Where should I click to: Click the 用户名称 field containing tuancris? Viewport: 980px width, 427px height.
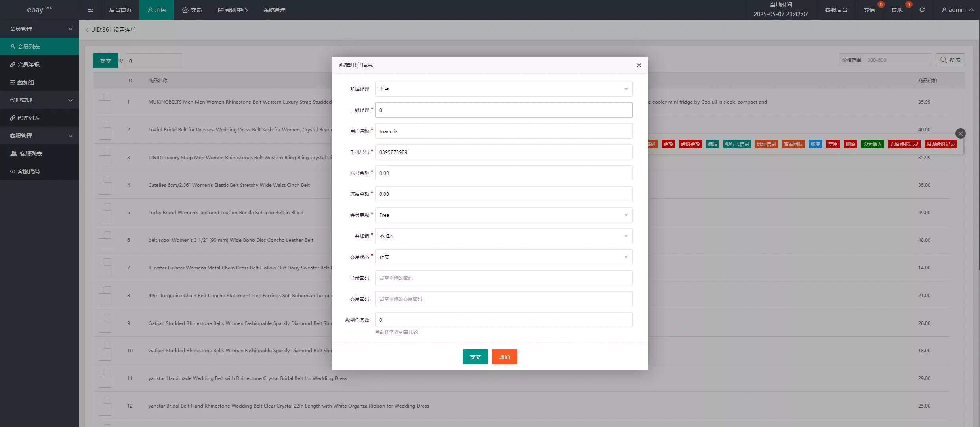(503, 131)
